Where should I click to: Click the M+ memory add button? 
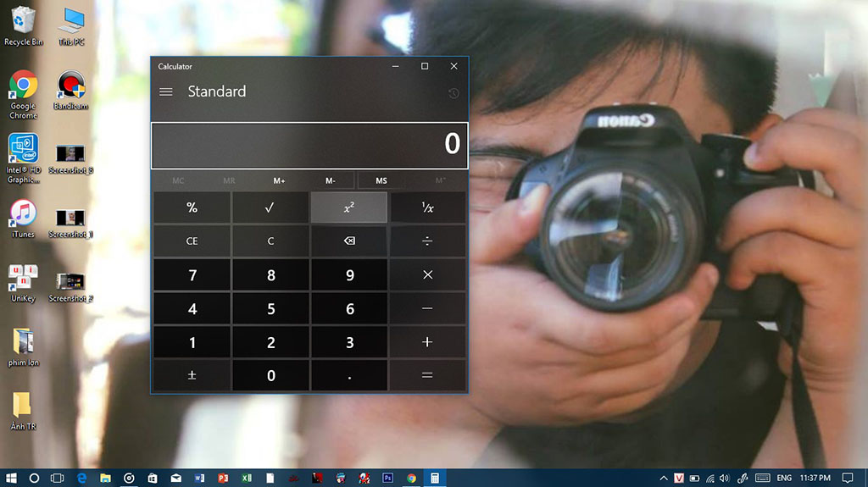pos(280,180)
